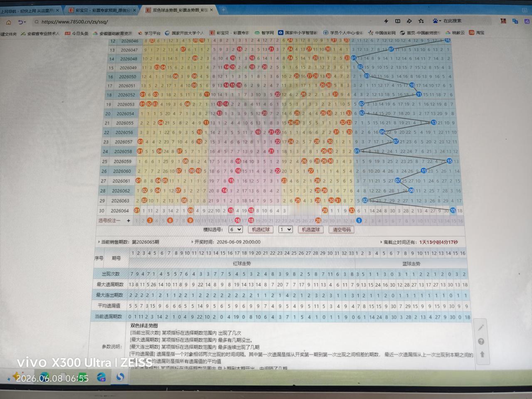Click the share arrow icon in address bar
The height and width of the screenshot is (399, 532).
[x=409, y=21]
